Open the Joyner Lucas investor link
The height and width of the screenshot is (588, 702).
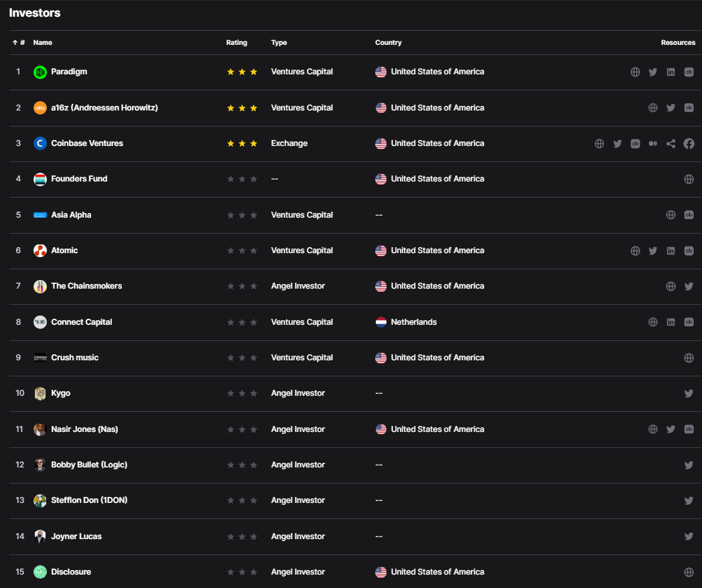click(76, 536)
